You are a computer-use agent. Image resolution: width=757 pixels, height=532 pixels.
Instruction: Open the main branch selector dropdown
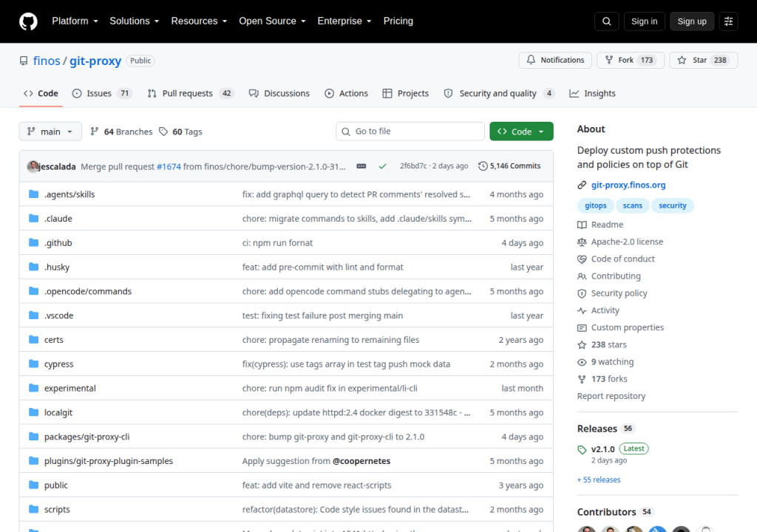pos(50,132)
